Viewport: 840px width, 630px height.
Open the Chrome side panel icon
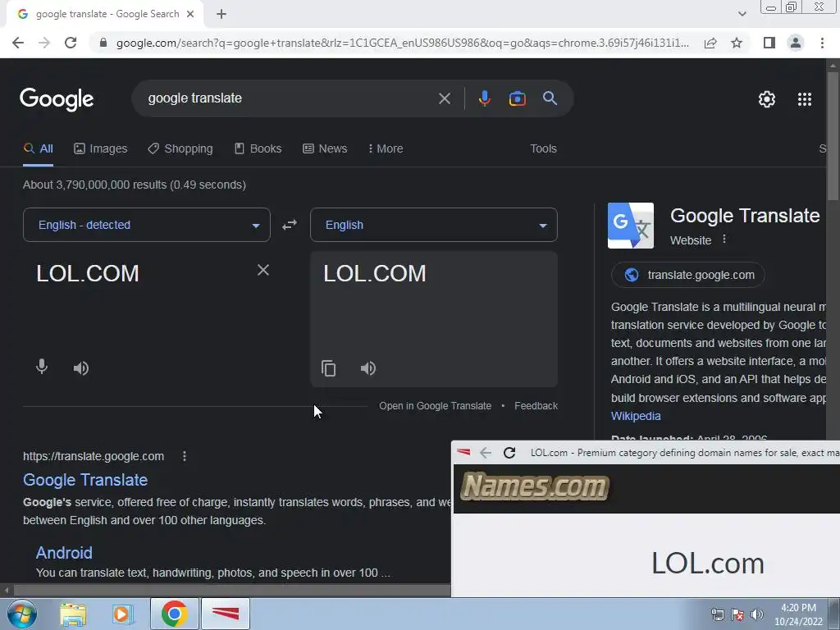(x=769, y=43)
